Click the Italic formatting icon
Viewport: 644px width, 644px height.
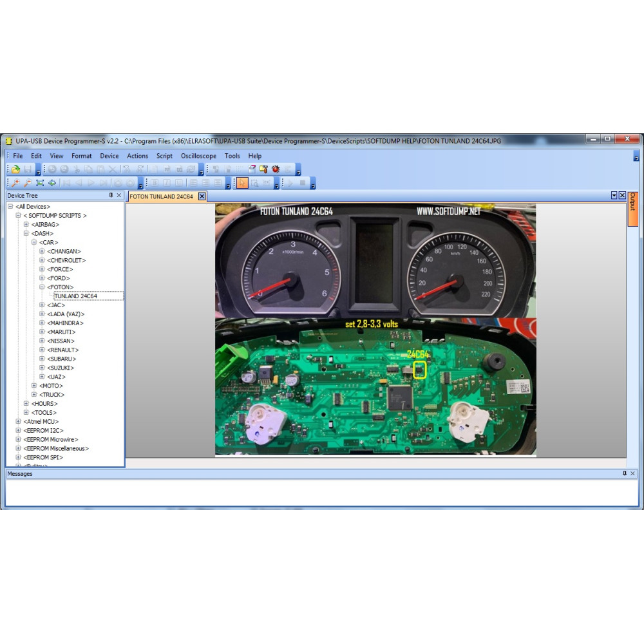(x=167, y=183)
